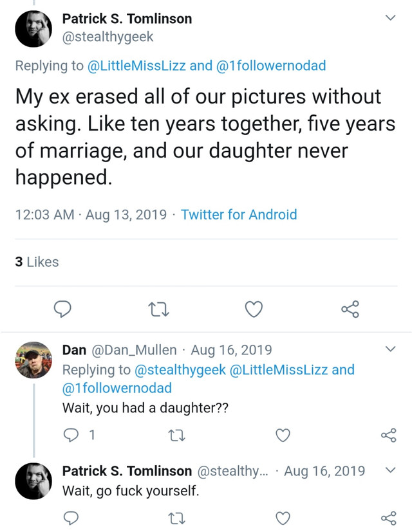412x532 pixels.
Task: Reply to Dan's "Wait, you had a daughter??" tweet
Action: click(71, 436)
